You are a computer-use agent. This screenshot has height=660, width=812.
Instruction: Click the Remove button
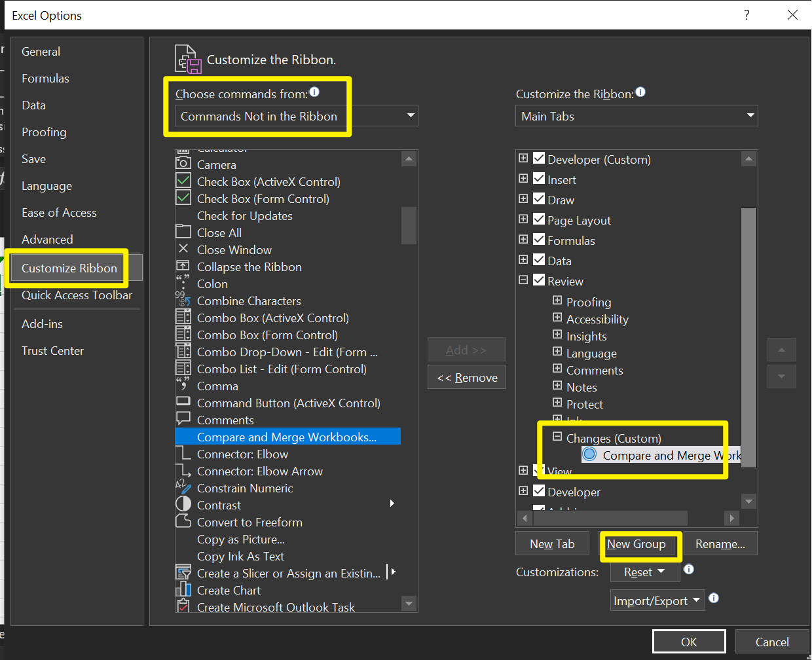pyautogui.click(x=467, y=378)
